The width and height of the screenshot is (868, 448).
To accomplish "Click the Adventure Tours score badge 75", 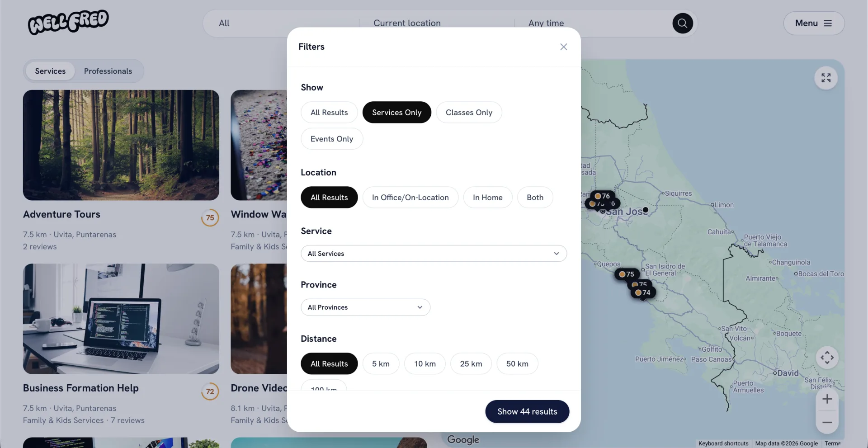I will click(210, 218).
